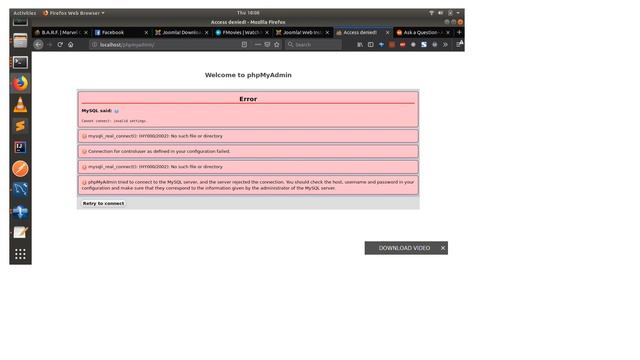This screenshot has height=360, width=640.
Task: Open the Firefox hamburger menu
Action: (x=459, y=44)
